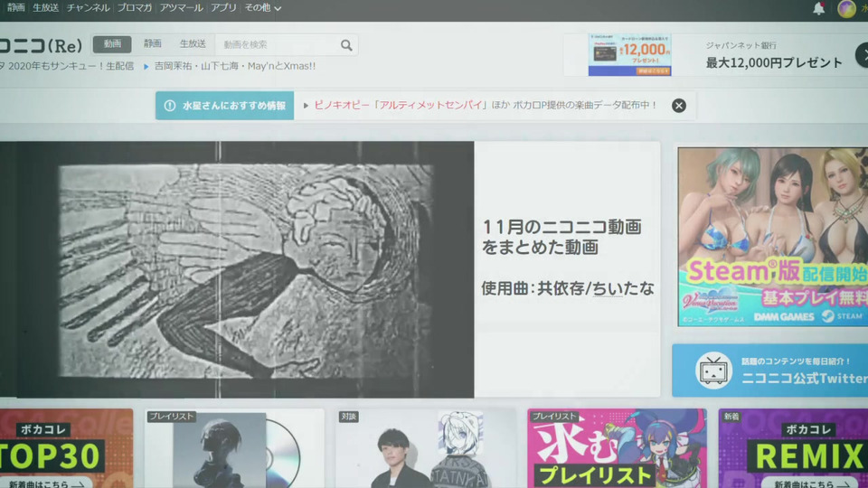Select the 生放送 search tab
This screenshot has height=488, width=868.
click(193, 43)
